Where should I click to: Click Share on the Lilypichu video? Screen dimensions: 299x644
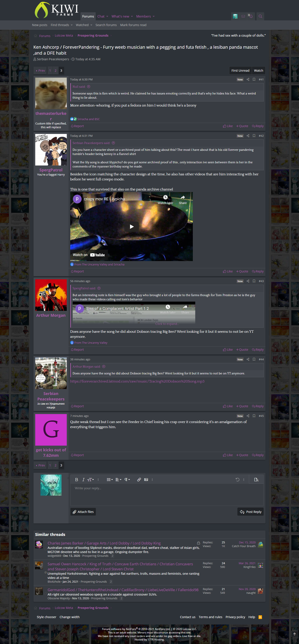click(x=183, y=200)
